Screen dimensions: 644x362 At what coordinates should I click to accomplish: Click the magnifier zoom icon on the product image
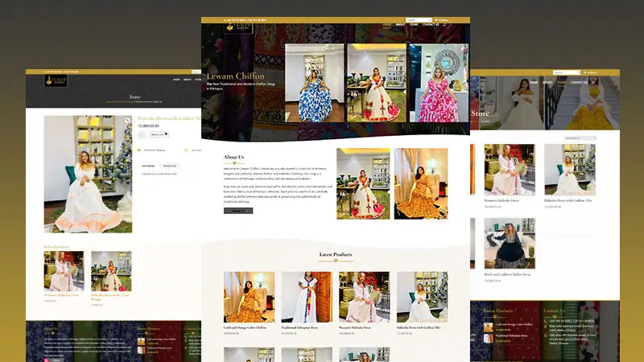127,120
